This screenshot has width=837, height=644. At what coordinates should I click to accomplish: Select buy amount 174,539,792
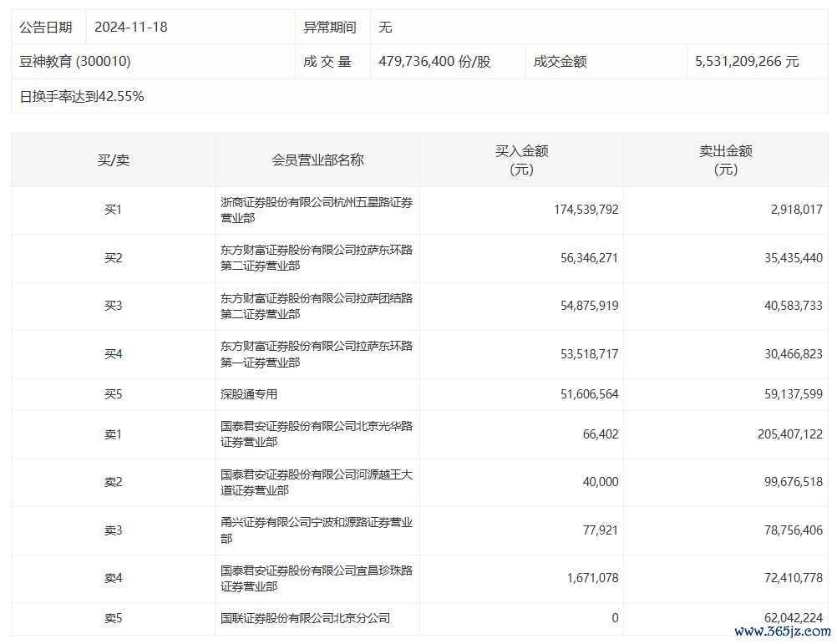[x=586, y=210]
